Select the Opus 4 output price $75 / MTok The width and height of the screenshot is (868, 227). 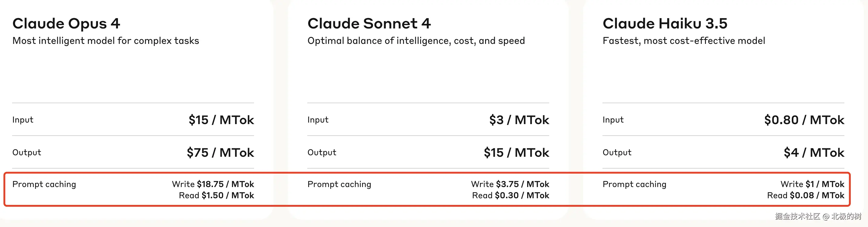pos(220,153)
